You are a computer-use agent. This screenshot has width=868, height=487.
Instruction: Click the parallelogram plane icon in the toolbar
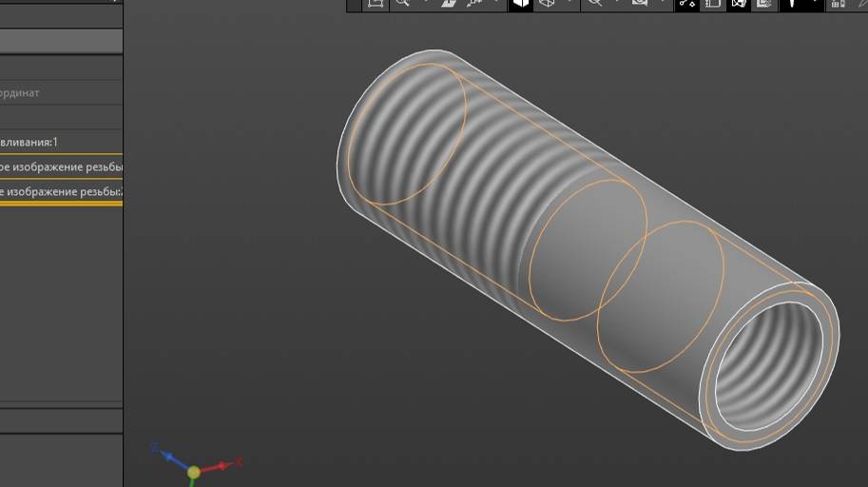point(449,4)
